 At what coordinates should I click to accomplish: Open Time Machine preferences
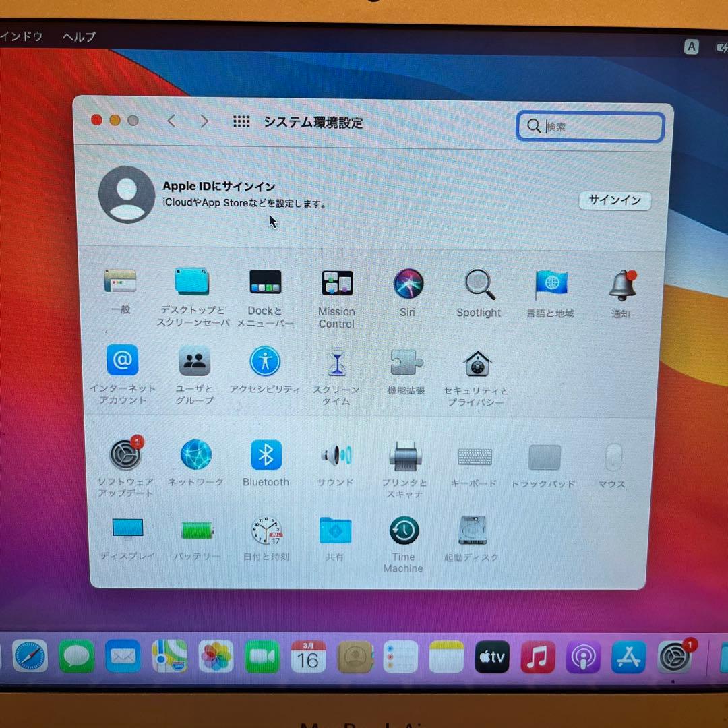[x=402, y=530]
